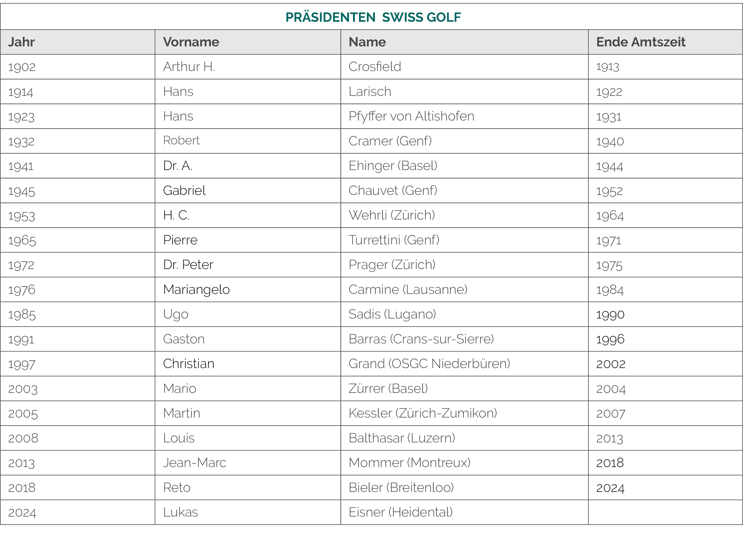Select the Cramer (Genf) cell
Viewport: 743px width, 560px height.
pyautogui.click(x=465, y=141)
